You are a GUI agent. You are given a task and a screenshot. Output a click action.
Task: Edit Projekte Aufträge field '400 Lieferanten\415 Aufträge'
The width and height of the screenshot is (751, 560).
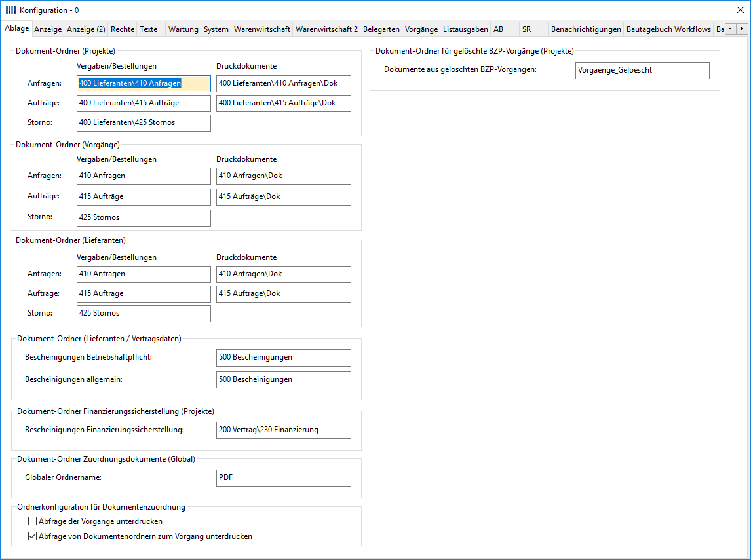[144, 103]
